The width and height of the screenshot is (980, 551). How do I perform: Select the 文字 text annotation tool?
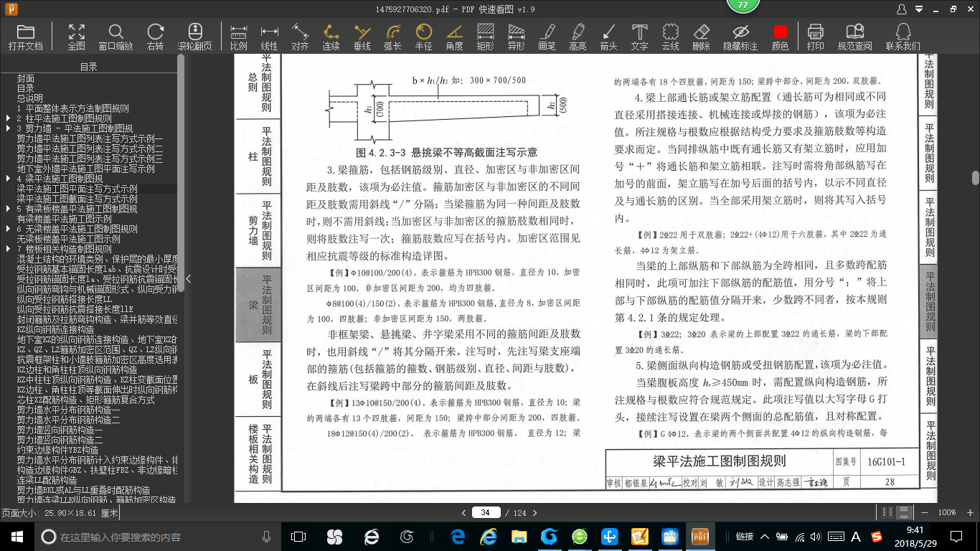pos(639,37)
